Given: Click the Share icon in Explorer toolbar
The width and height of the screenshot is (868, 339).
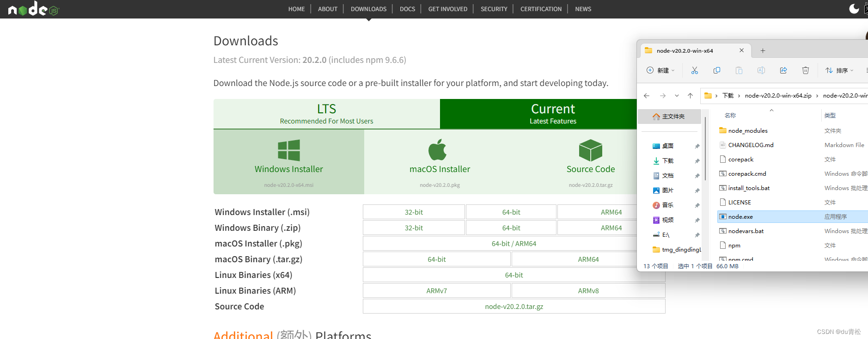Looking at the screenshot, I should (783, 70).
